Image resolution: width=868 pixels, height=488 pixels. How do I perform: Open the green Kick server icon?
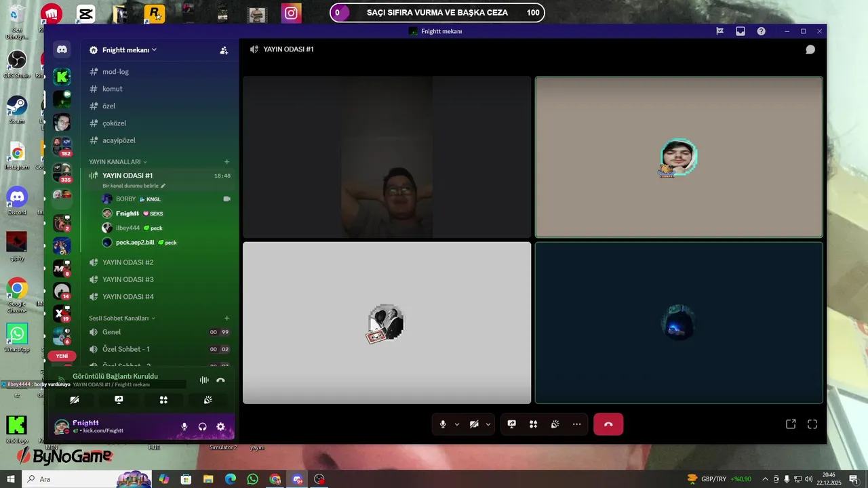[62, 77]
